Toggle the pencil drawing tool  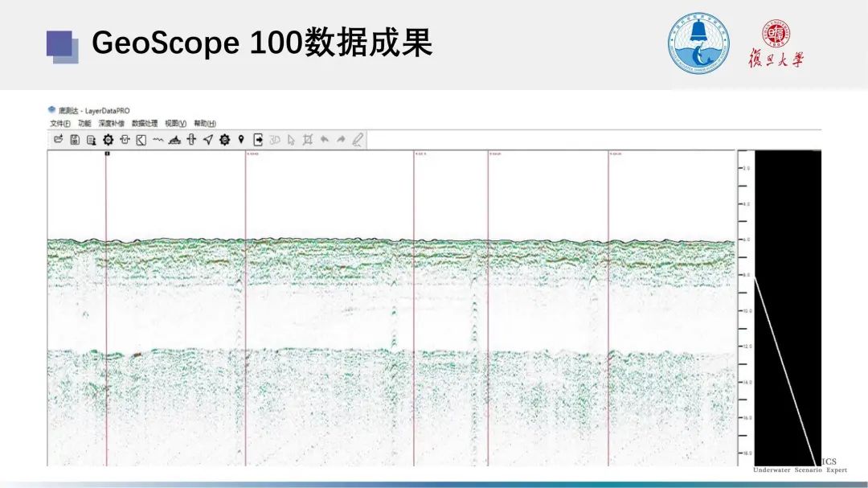tap(358, 140)
